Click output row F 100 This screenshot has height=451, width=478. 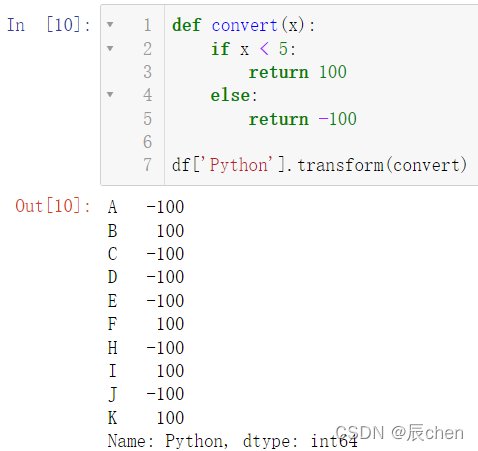(x=146, y=324)
